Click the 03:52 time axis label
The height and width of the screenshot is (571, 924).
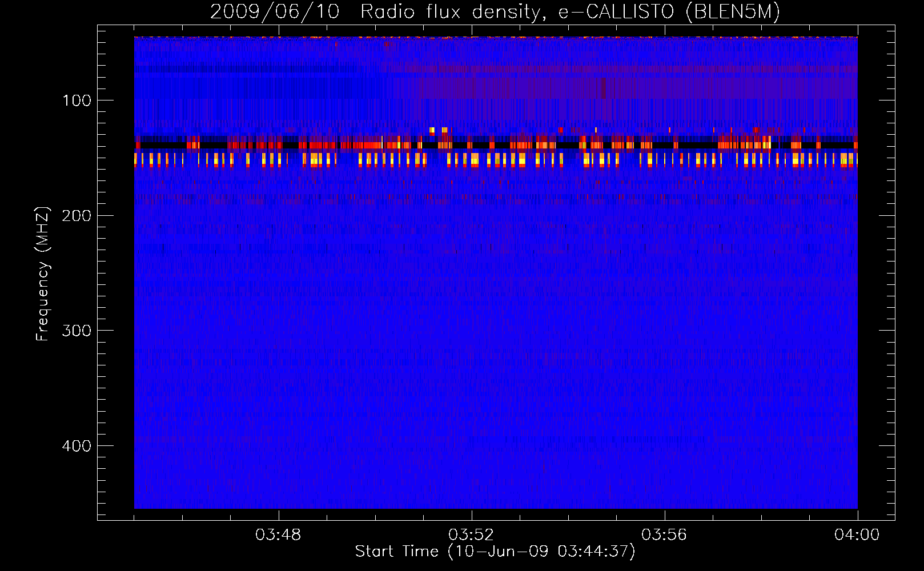471,535
